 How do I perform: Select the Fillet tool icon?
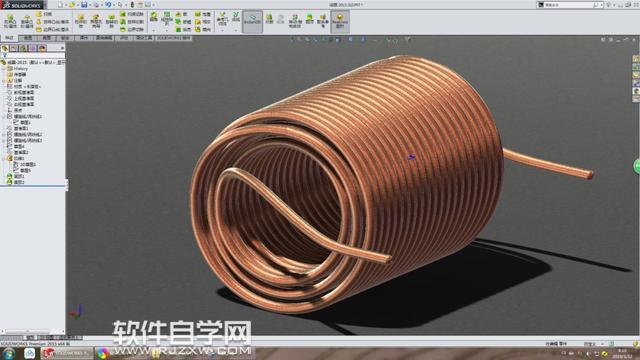click(x=153, y=17)
